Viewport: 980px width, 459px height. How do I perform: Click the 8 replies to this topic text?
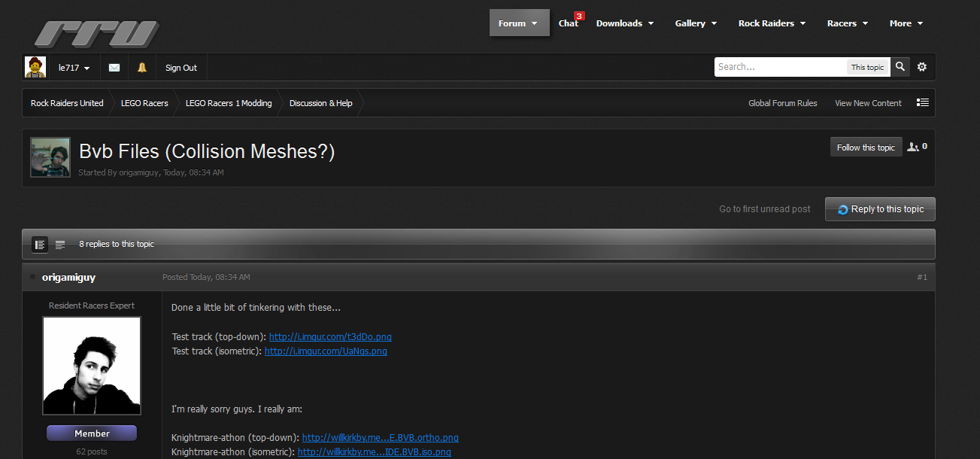[117, 245]
